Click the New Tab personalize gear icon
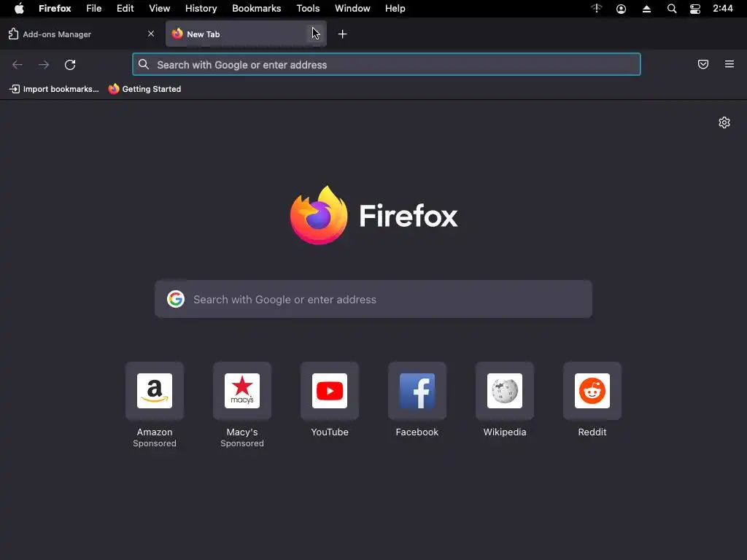The image size is (747, 560). coord(724,122)
